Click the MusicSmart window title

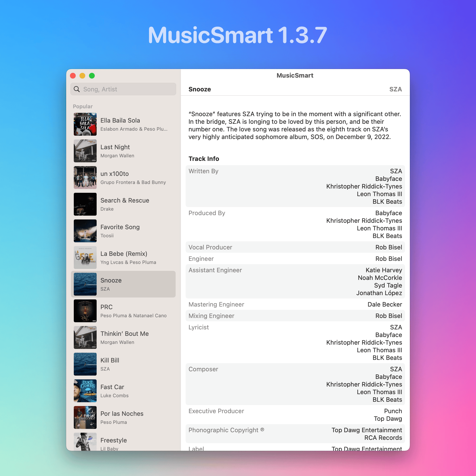click(295, 75)
